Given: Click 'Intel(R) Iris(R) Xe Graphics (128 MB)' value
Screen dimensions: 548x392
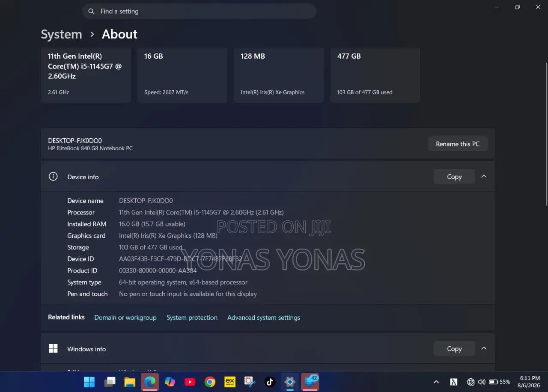Looking at the screenshot, I should pyautogui.click(x=168, y=236).
